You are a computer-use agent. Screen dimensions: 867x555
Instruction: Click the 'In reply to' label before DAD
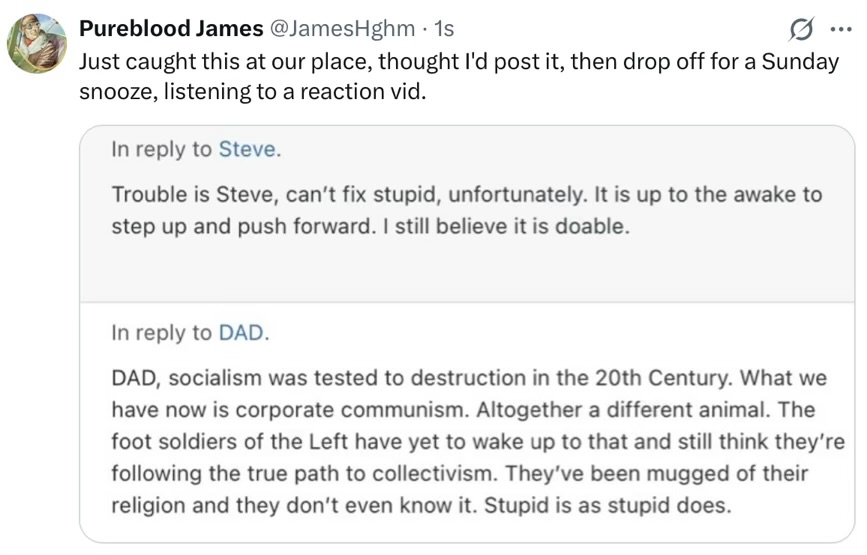161,333
